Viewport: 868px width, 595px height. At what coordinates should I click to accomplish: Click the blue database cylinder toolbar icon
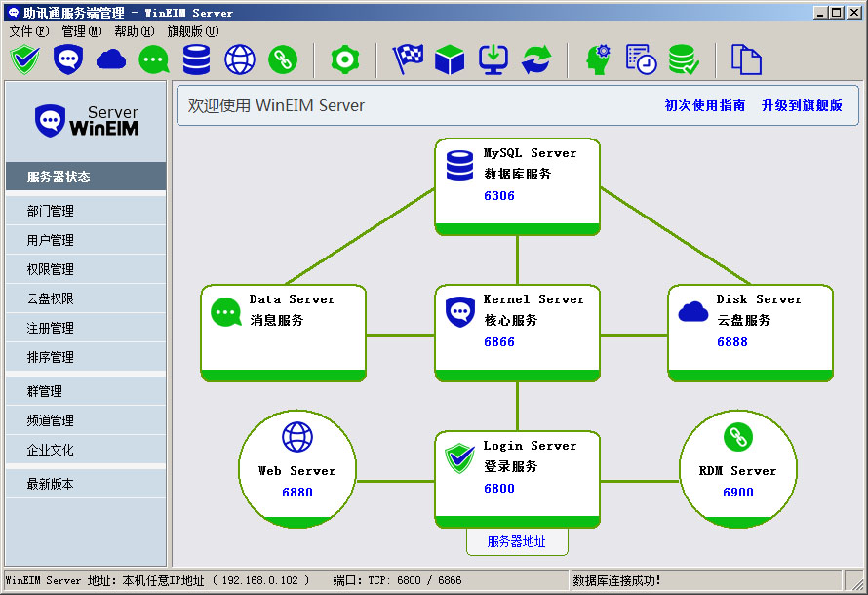tap(196, 59)
